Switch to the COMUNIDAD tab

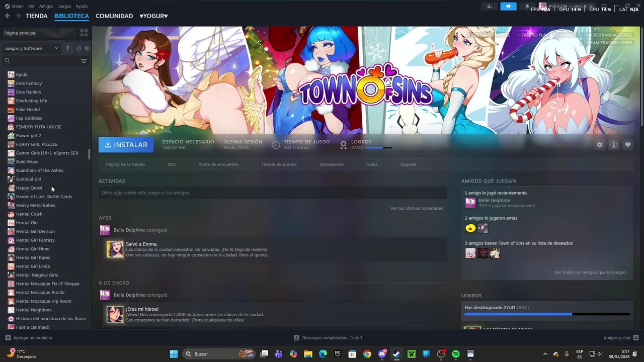tap(114, 16)
